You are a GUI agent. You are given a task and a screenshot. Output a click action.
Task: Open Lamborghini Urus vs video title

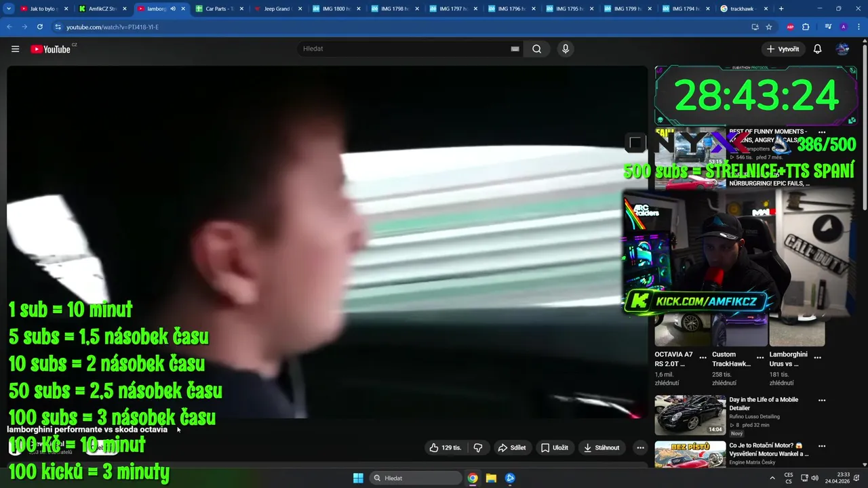click(x=789, y=359)
